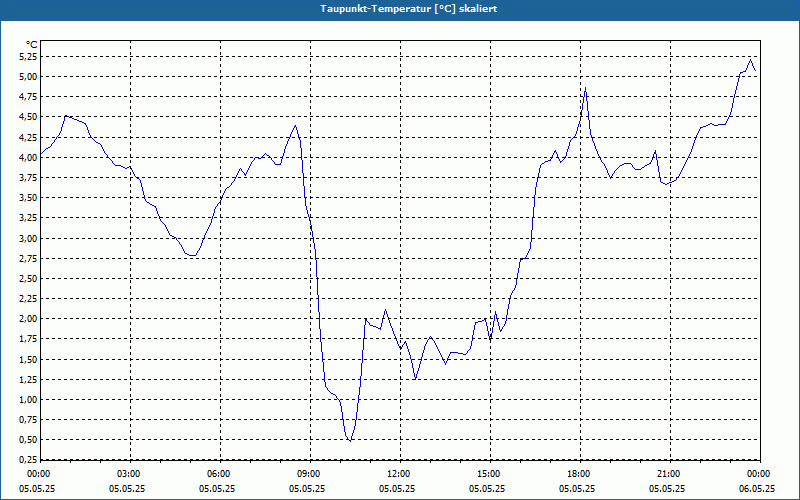Select the 4,25 y-axis value
The image size is (800, 500).
point(27,138)
